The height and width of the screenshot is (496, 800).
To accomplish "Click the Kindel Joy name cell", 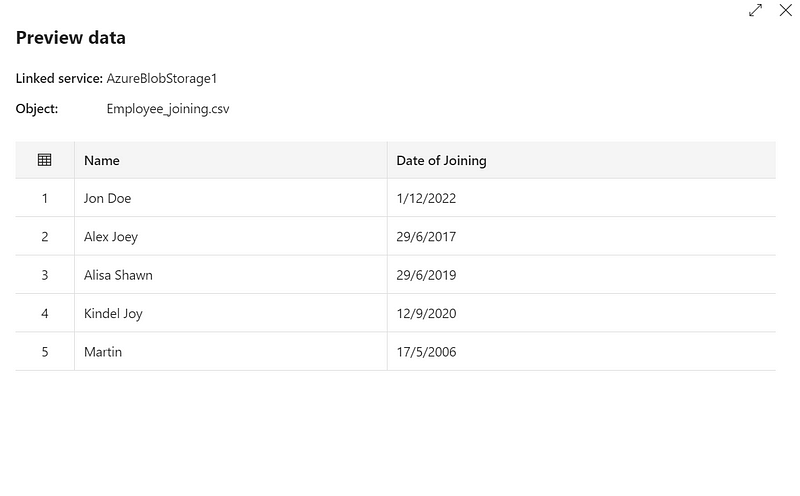I will tap(231, 313).
